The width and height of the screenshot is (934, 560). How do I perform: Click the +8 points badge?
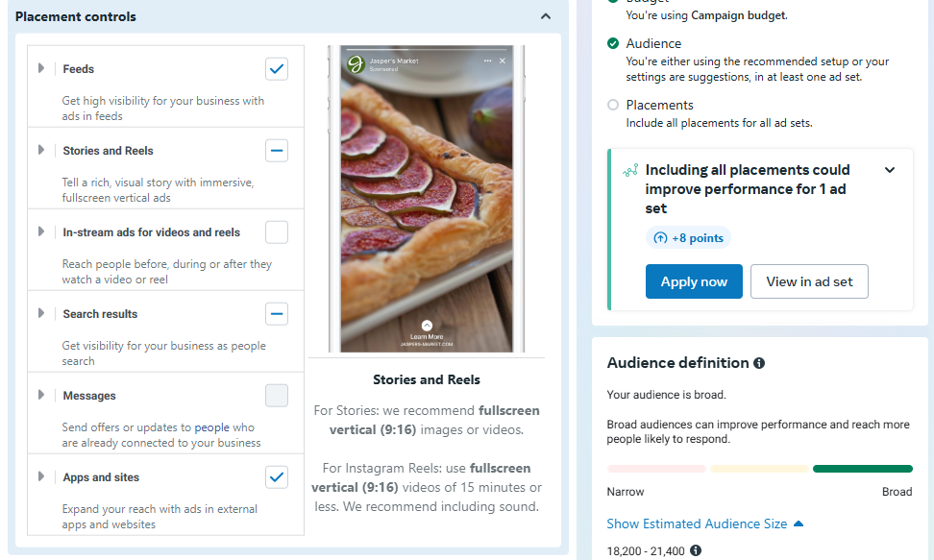688,237
